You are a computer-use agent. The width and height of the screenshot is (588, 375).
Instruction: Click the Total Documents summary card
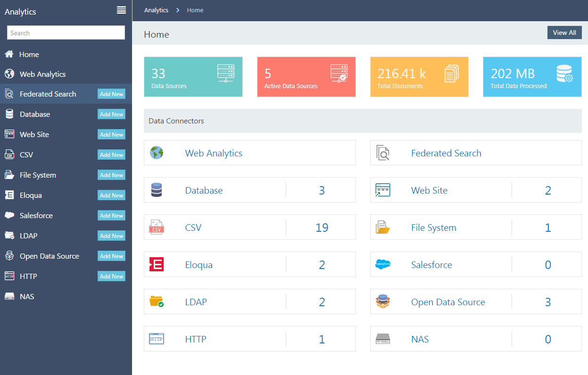pyautogui.click(x=419, y=76)
